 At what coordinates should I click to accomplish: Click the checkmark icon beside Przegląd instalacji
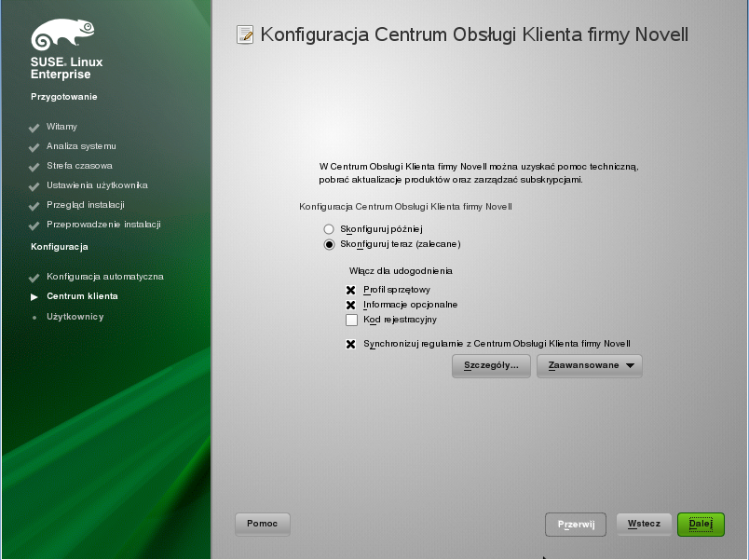(x=34, y=206)
